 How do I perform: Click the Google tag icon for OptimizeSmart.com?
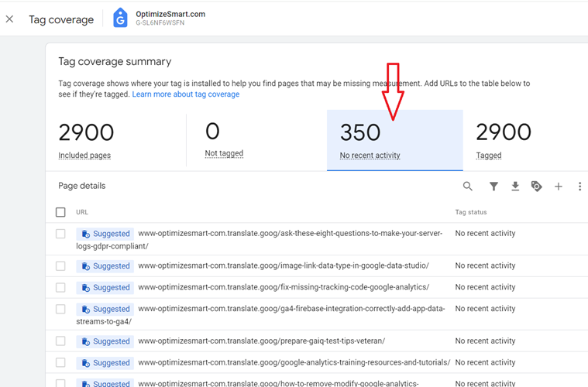coord(120,18)
